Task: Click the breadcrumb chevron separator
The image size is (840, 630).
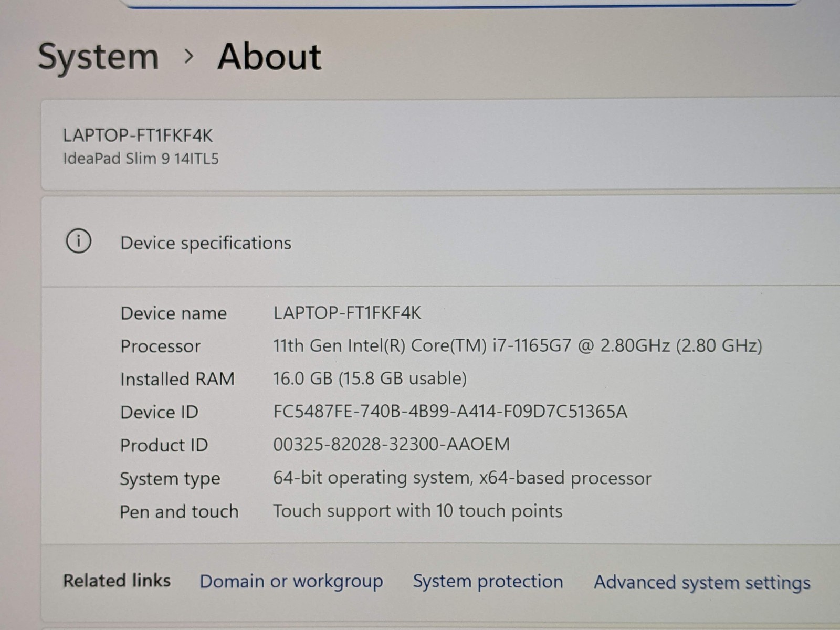Action: [x=189, y=56]
